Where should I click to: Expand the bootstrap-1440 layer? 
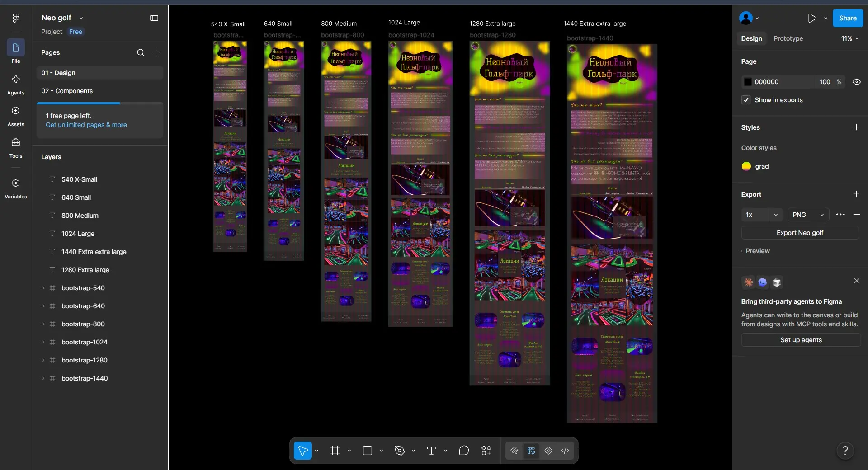pyautogui.click(x=43, y=378)
